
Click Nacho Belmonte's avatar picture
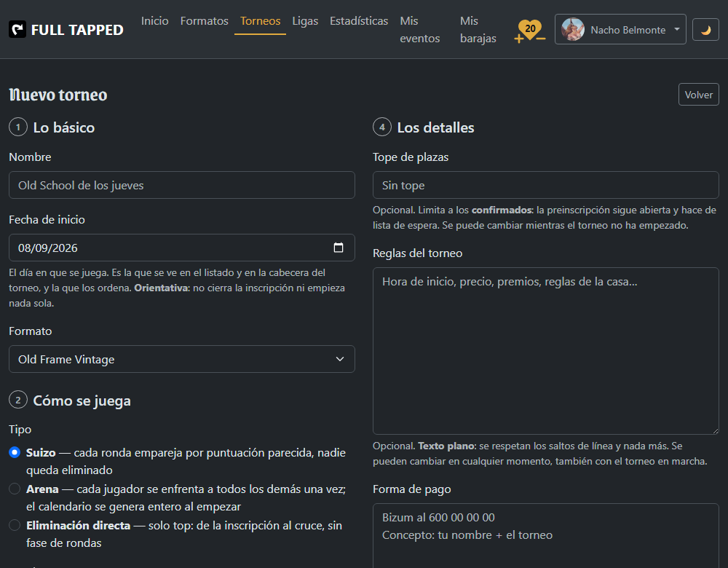572,29
